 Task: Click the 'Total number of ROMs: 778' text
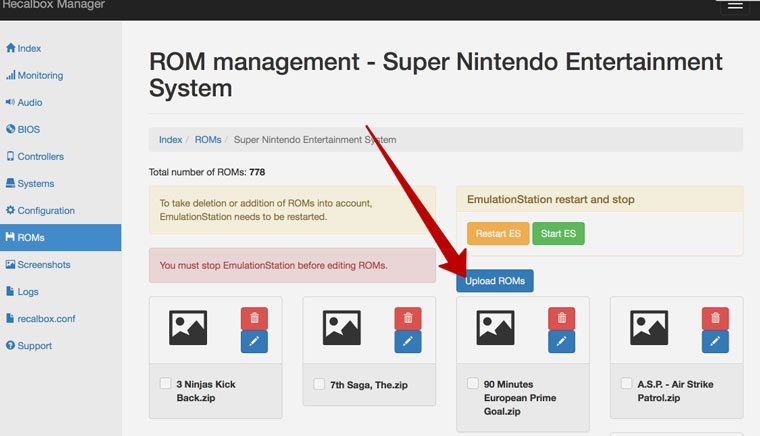pyautogui.click(x=207, y=172)
